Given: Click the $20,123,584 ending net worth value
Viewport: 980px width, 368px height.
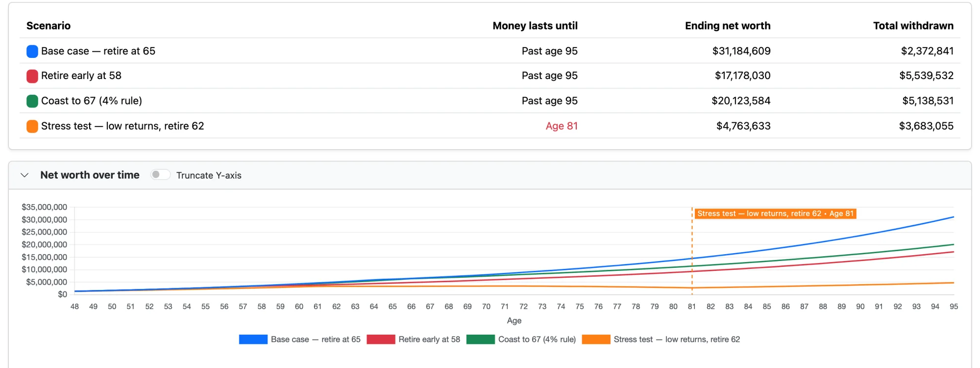Looking at the screenshot, I should pyautogui.click(x=741, y=101).
